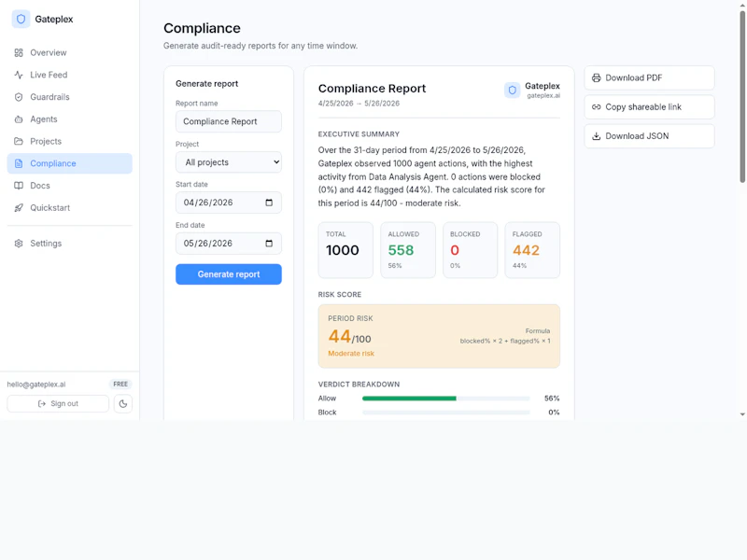Click the formula text 'blocked% × 2 + flagged% × 1'
This screenshot has height=560, width=747.
[505, 341]
